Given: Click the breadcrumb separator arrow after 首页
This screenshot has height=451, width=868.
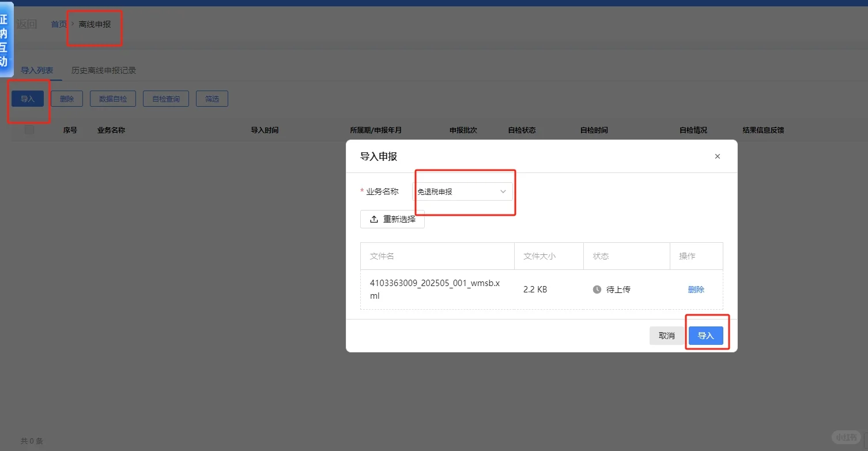Looking at the screenshot, I should [70, 24].
